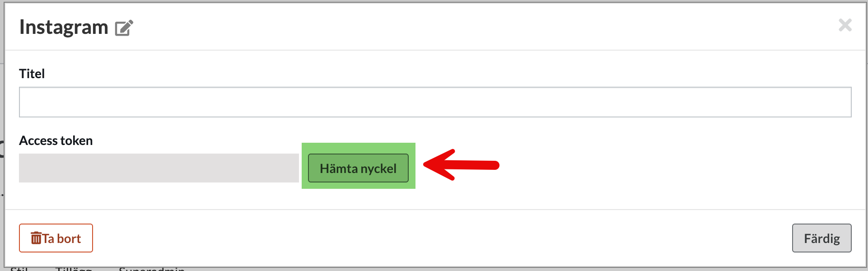Click the green highlight frame around Hämta nyckel
Image resolution: width=868 pixels, height=271 pixels.
pos(358,148)
